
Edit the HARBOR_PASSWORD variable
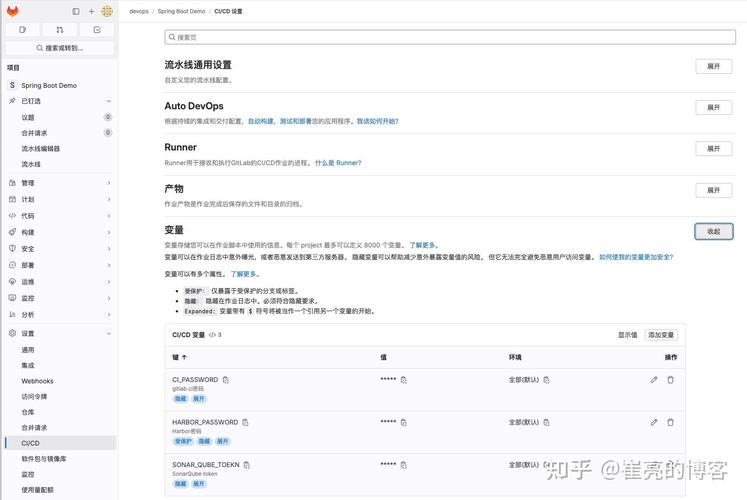[654, 422]
